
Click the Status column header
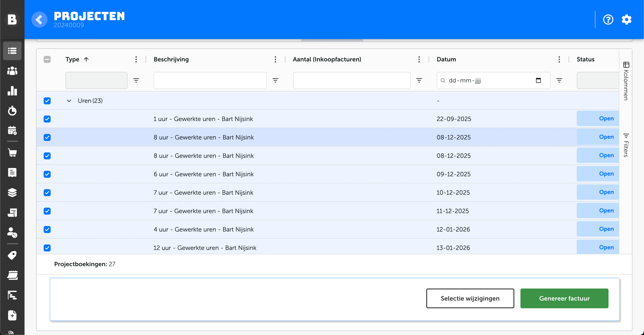tap(585, 59)
